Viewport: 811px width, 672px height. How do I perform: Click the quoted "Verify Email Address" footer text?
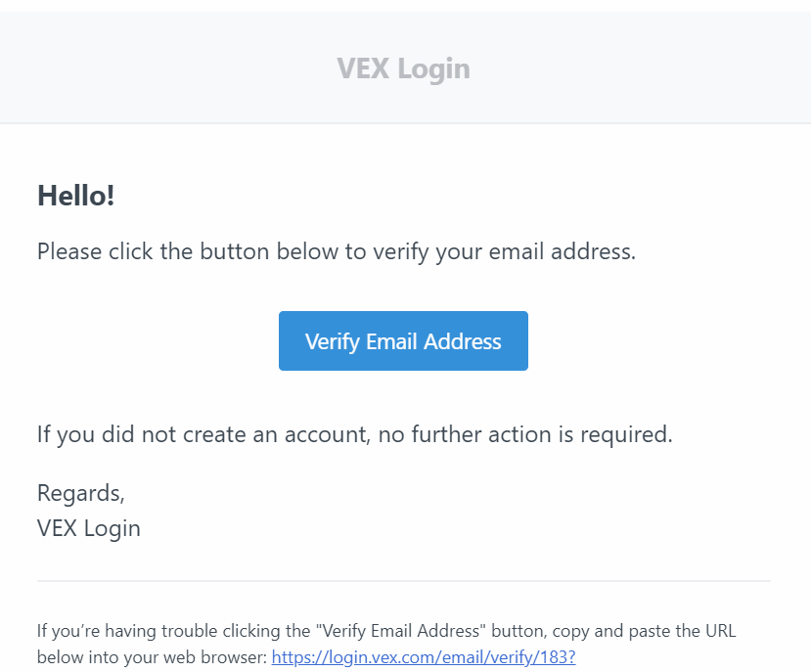point(401,631)
